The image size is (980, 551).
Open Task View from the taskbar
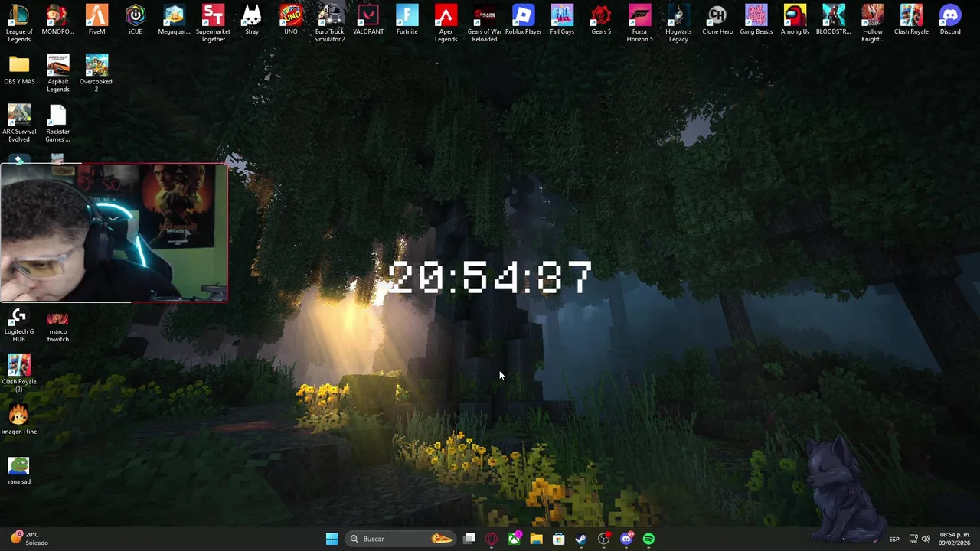(469, 539)
